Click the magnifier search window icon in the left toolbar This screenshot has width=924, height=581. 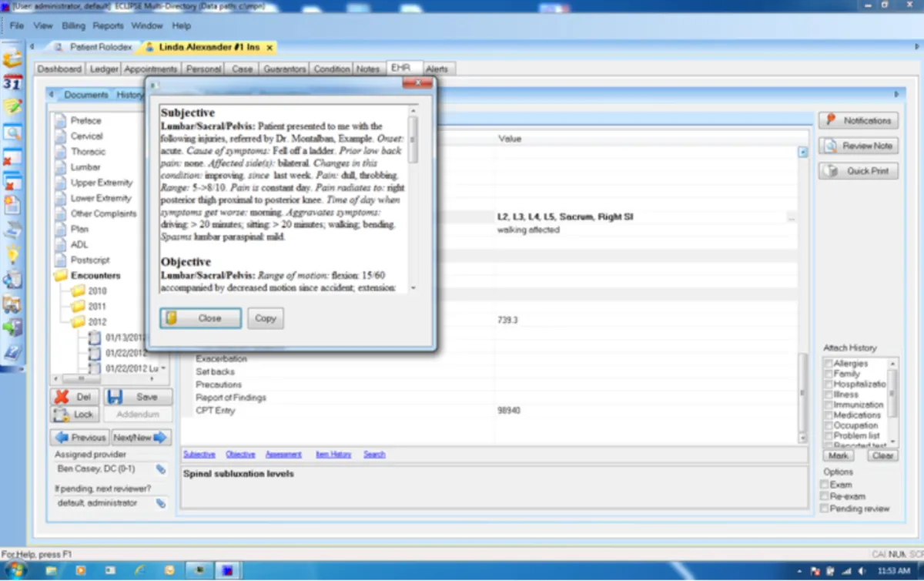12,133
